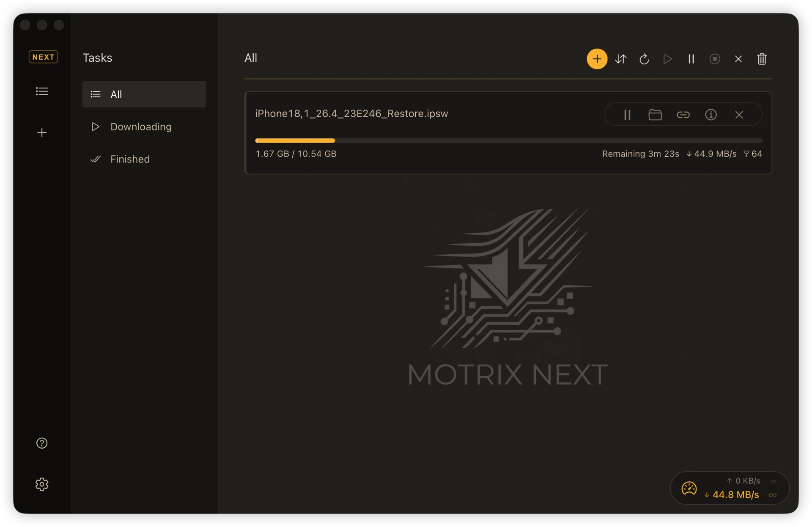Click the file name iPhone18,1_26.4_23E246_Restore.ipsw
Image resolution: width=812 pixels, height=527 pixels.
(351, 113)
